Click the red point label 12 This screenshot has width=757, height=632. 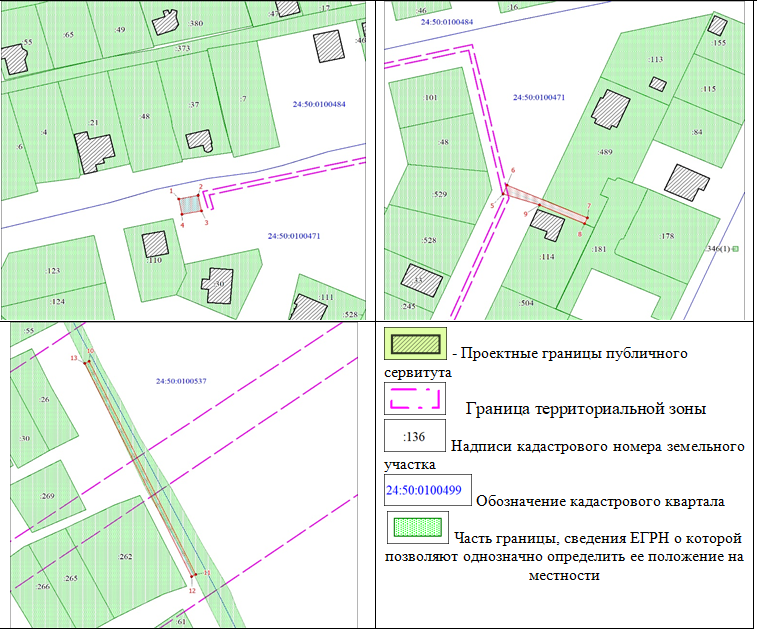click(x=192, y=590)
